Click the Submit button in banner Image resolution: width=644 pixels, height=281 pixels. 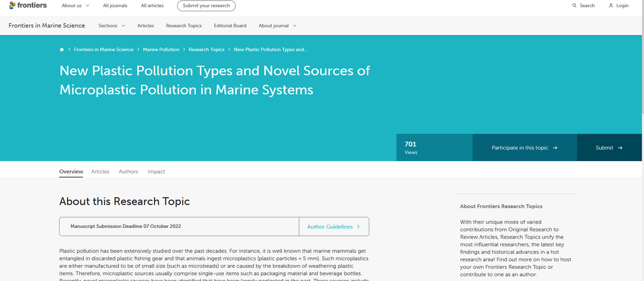pyautogui.click(x=609, y=148)
